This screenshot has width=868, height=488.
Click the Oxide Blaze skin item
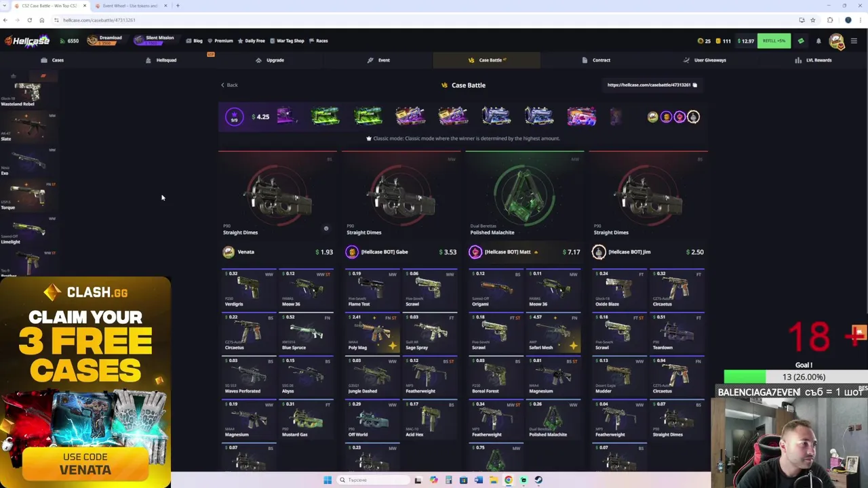click(619, 289)
